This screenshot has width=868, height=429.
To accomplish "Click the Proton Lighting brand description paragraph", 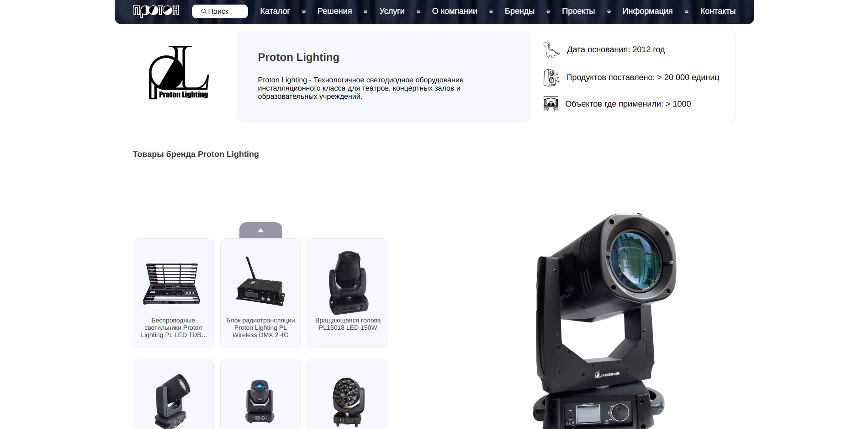I will pos(361,88).
